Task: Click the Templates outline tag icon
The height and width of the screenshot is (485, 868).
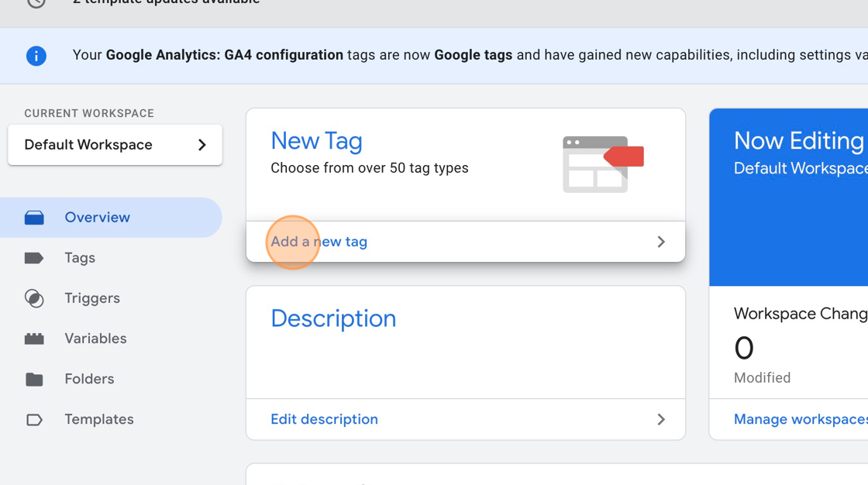Action: (34, 419)
